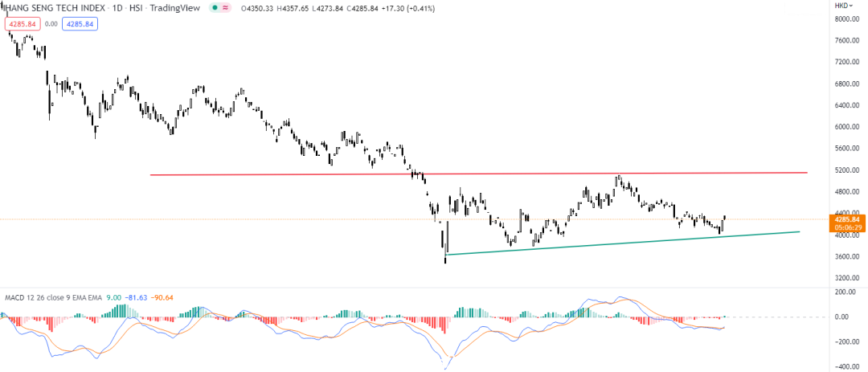Screen dimensions: 868x372
Task: Click the signal line value -90.64
Action: pos(162,298)
